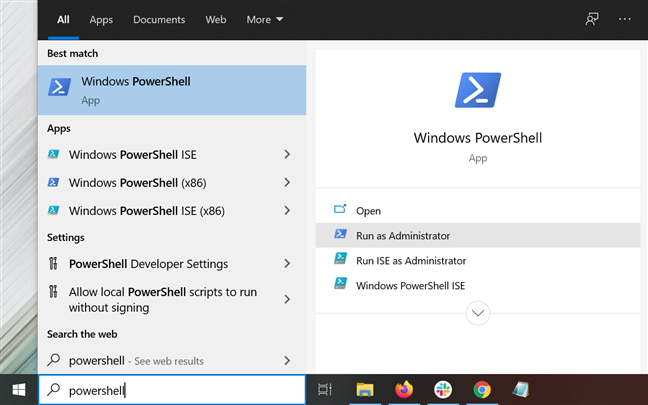Expand Windows PowerShell ISE (x86) chevron

pos(287,210)
